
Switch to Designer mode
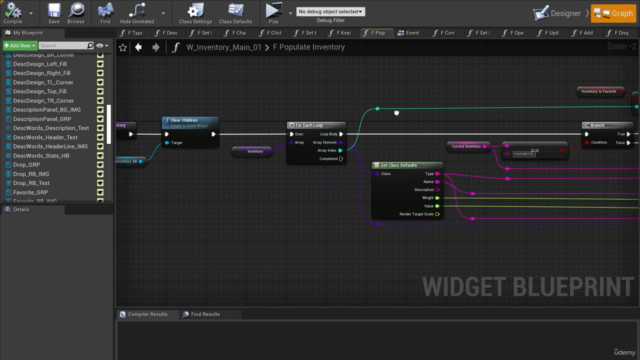pos(557,13)
